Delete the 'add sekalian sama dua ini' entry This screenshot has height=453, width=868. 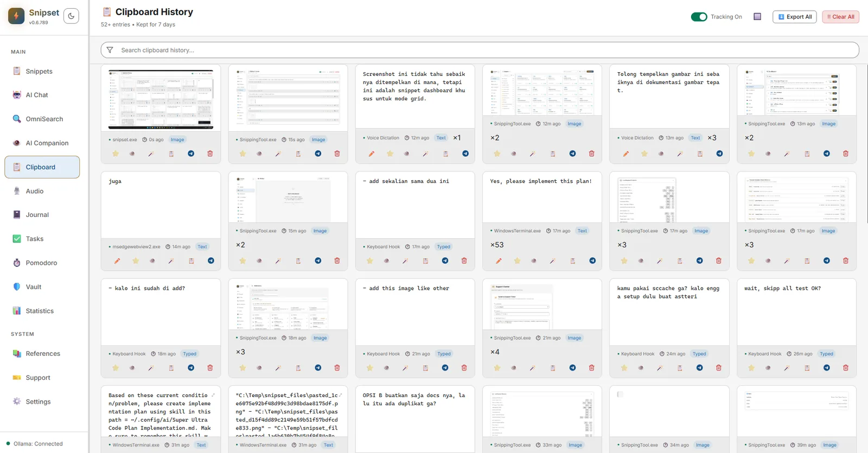tap(464, 261)
